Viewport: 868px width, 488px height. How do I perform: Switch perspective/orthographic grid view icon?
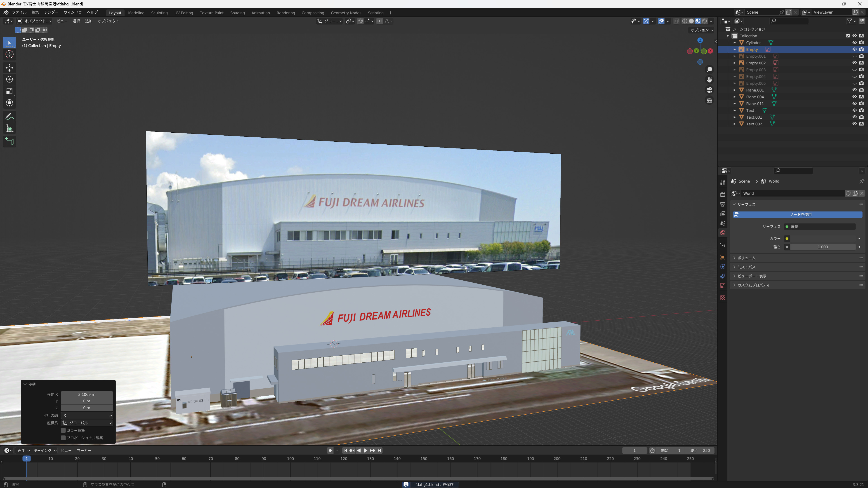709,100
